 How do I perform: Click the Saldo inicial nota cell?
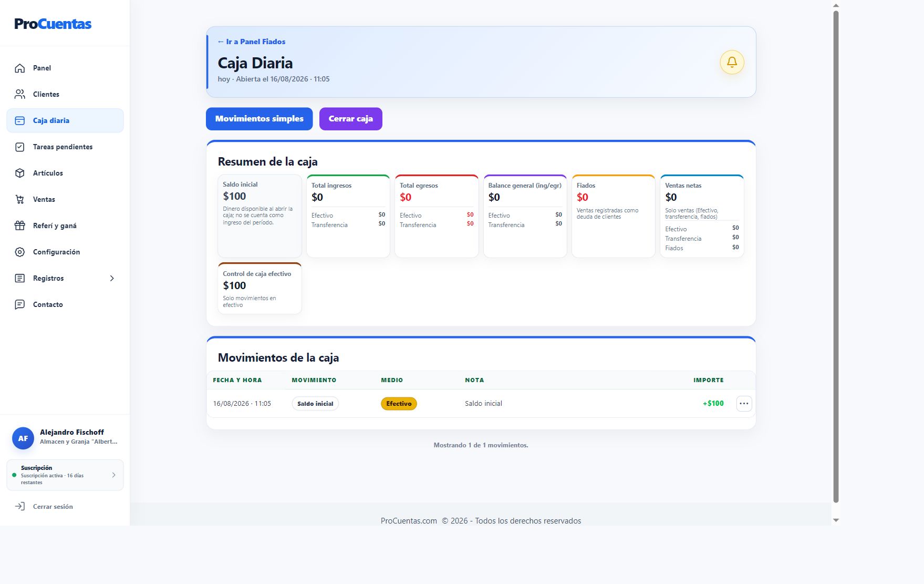tap(483, 403)
